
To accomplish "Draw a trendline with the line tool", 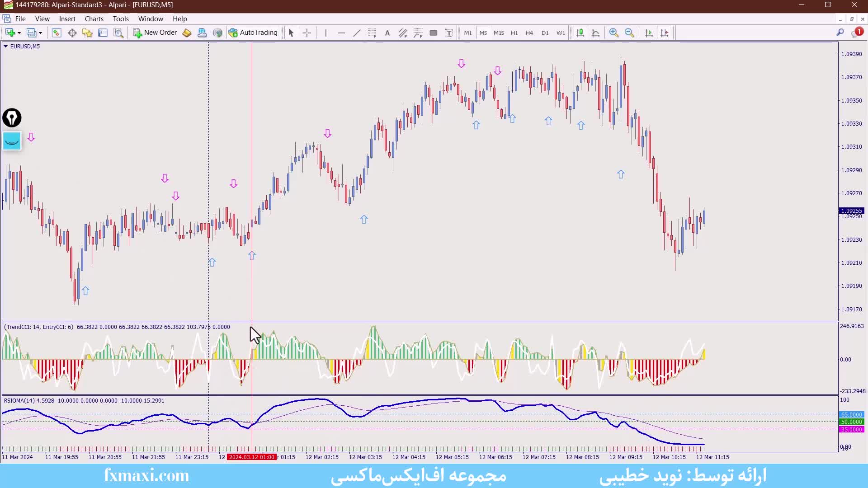I will coord(357,33).
